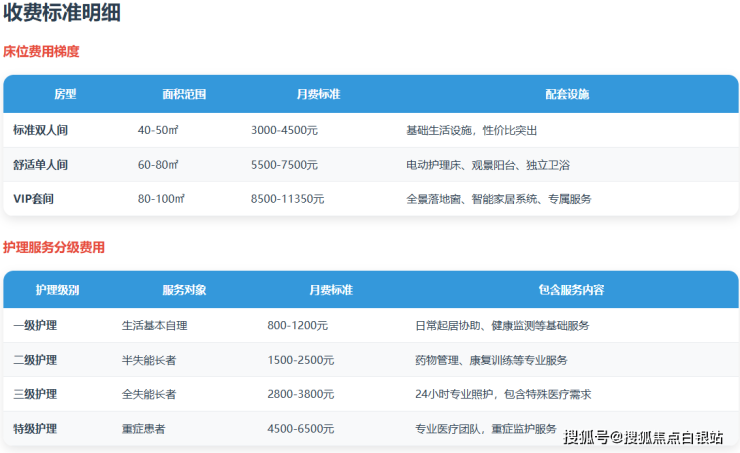Select the 二级护理 row label
The width and height of the screenshot is (740, 453).
click(x=35, y=360)
